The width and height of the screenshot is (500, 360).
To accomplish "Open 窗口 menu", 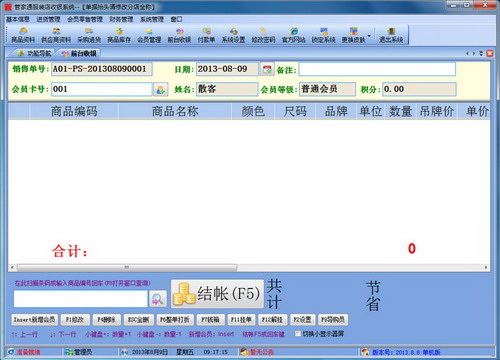I will click(x=176, y=19).
